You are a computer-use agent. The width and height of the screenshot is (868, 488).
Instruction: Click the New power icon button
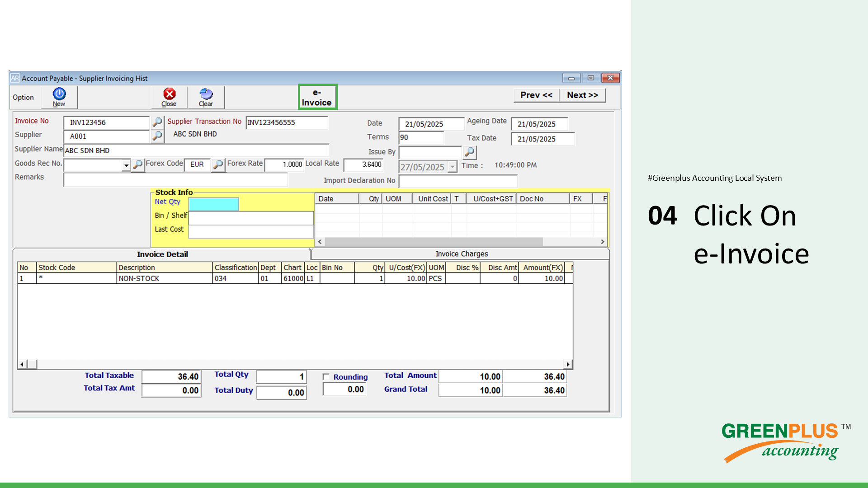click(59, 97)
